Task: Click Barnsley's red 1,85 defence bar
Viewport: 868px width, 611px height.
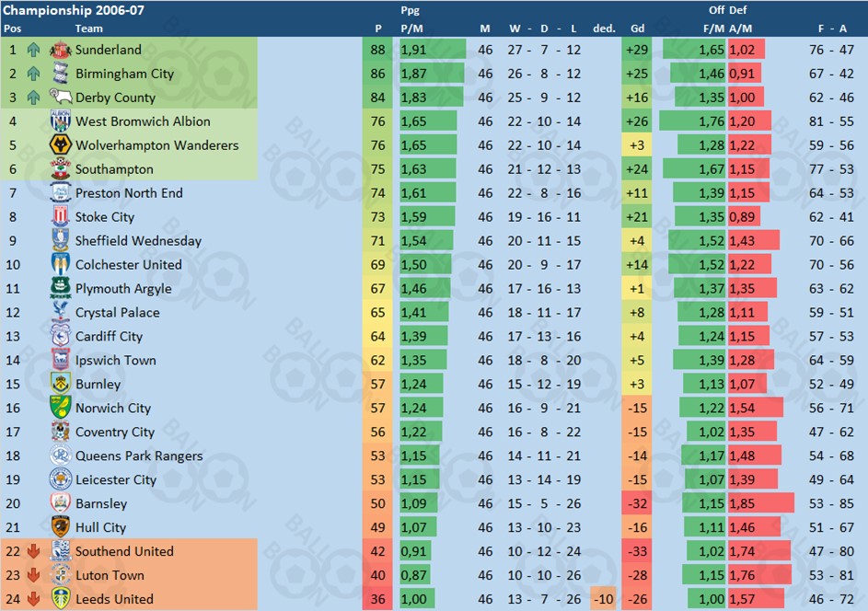Action: tap(761, 503)
